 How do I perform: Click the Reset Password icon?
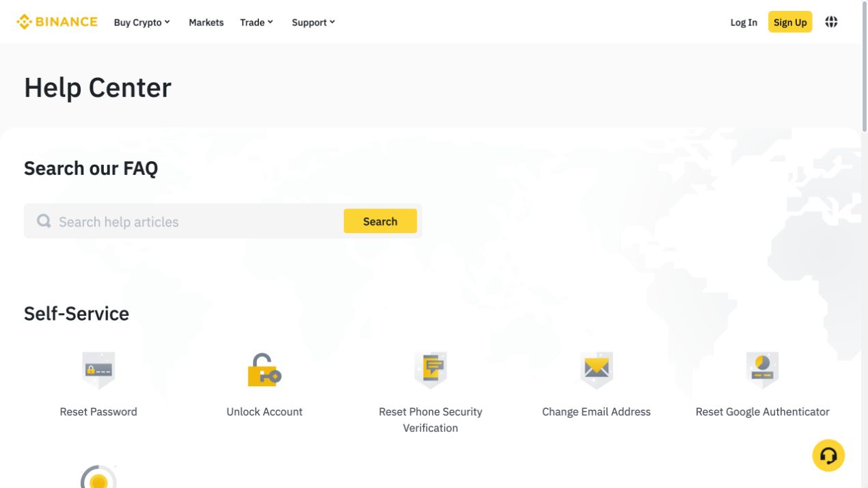pyautogui.click(x=98, y=370)
